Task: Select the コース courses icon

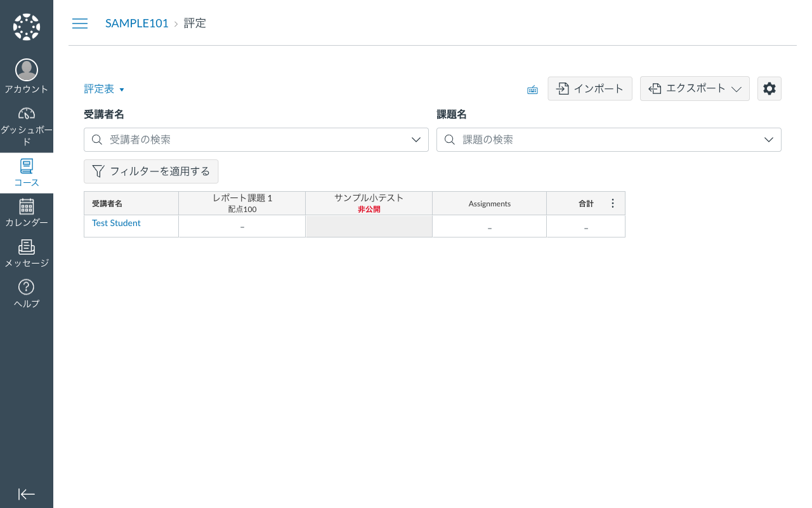Action: tap(26, 172)
